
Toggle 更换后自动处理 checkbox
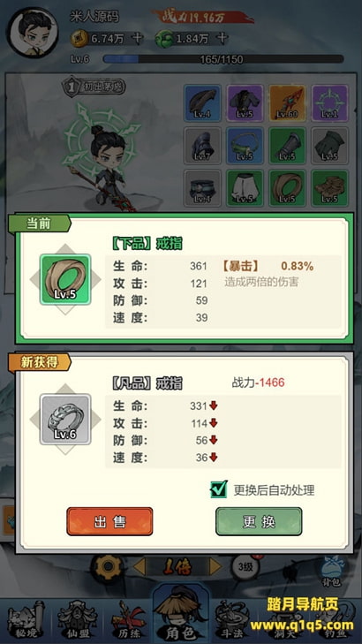point(219,489)
